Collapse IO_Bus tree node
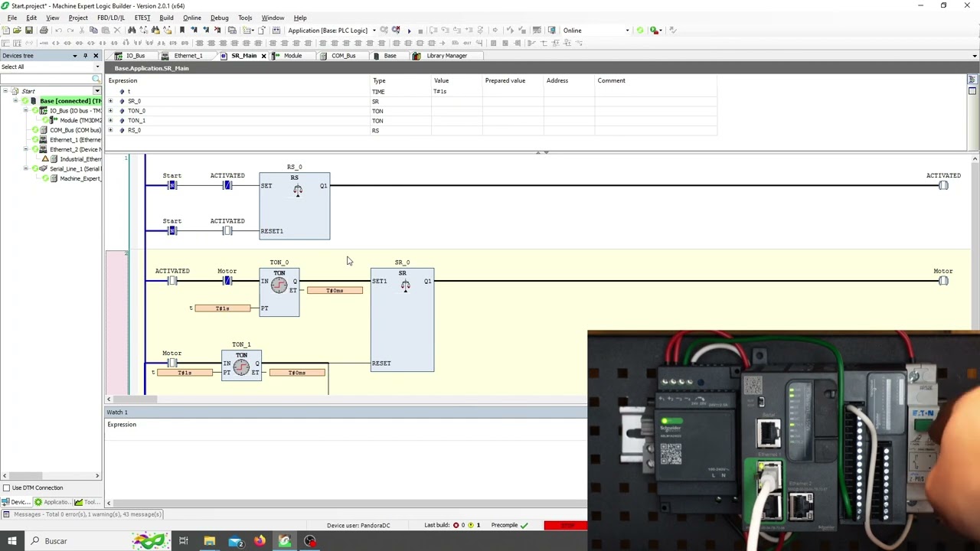The height and width of the screenshot is (551, 980). [25, 111]
